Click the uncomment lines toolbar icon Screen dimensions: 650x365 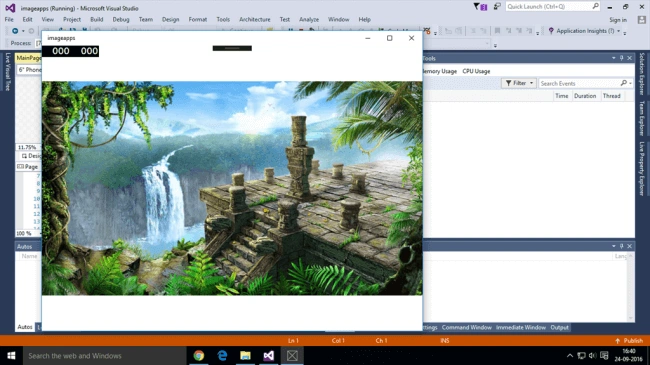pyautogui.click(x=483, y=31)
